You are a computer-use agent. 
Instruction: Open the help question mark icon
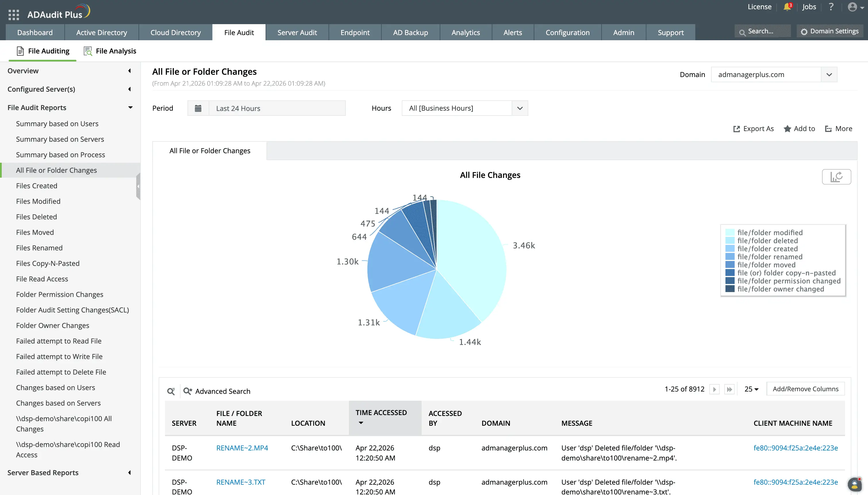point(831,7)
